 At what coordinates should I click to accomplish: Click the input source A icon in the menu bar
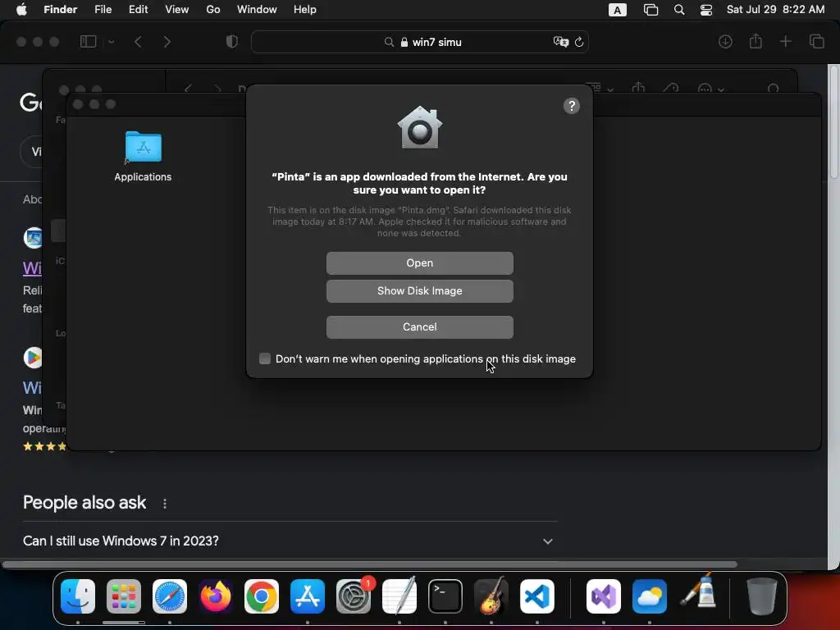pos(617,10)
